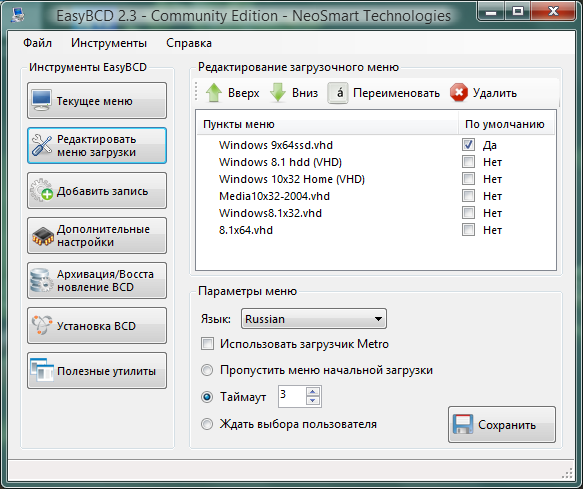Click the red Удалить delete icon
This screenshot has width=583, height=489.
coord(459,93)
